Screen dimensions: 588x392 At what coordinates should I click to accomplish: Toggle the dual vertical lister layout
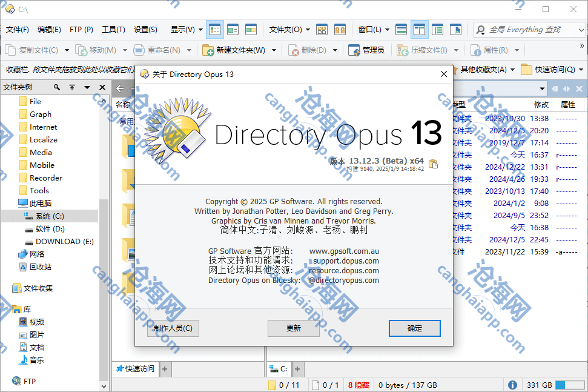tap(419, 29)
